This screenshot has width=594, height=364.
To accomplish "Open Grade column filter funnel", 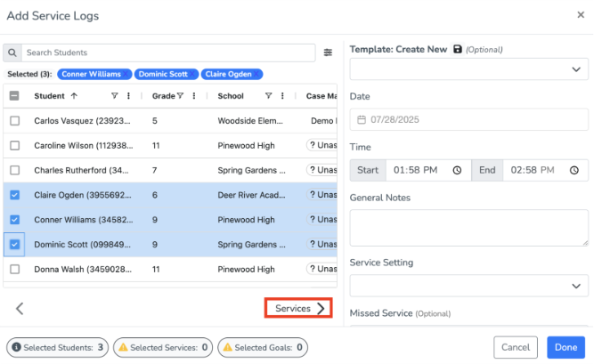I will tap(180, 96).
